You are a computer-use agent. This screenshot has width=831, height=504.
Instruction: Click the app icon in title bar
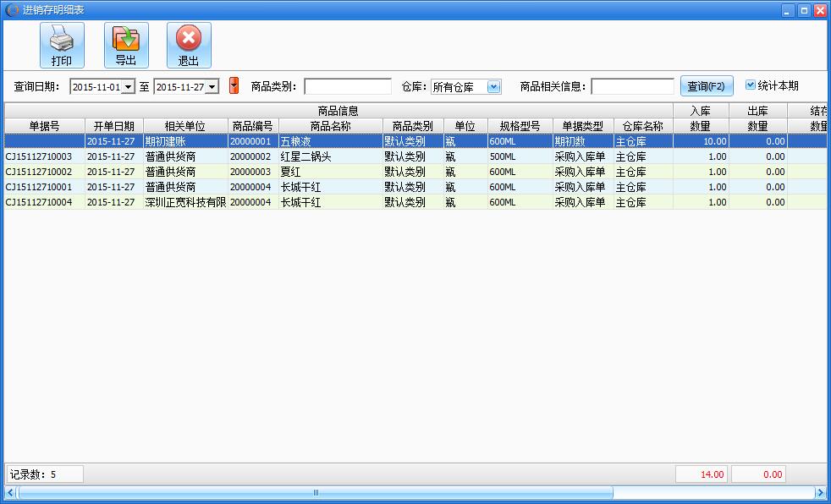pyautogui.click(x=12, y=9)
